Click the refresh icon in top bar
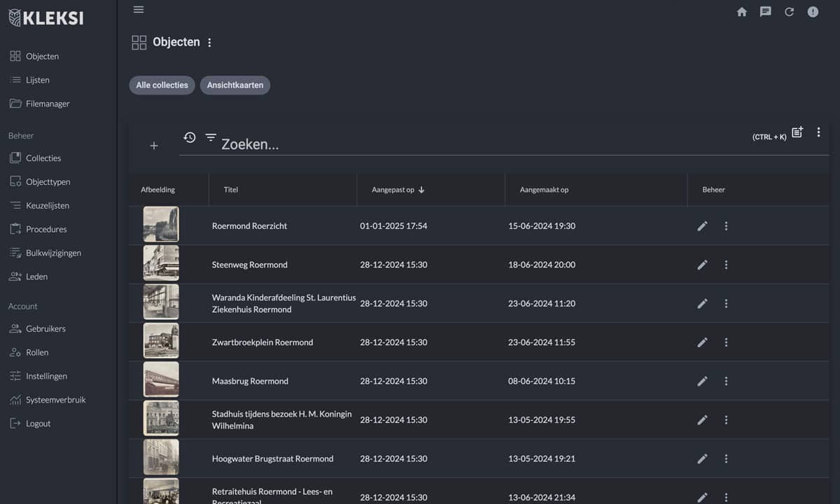The width and height of the screenshot is (840, 504). (789, 12)
